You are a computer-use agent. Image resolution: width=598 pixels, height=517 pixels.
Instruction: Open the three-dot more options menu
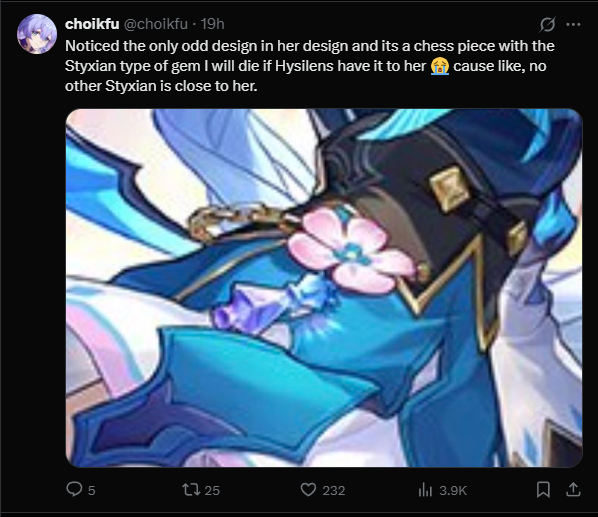click(573, 25)
